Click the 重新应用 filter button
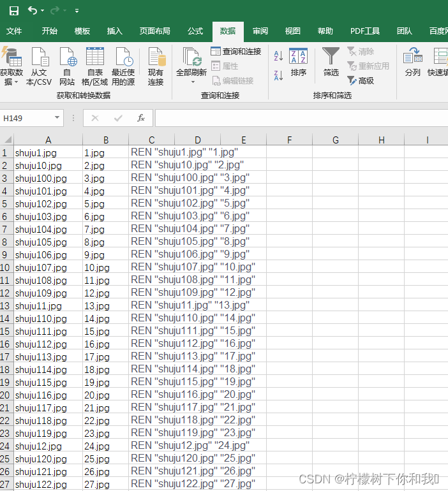Screen dimensions: 448x491 (x=368, y=66)
